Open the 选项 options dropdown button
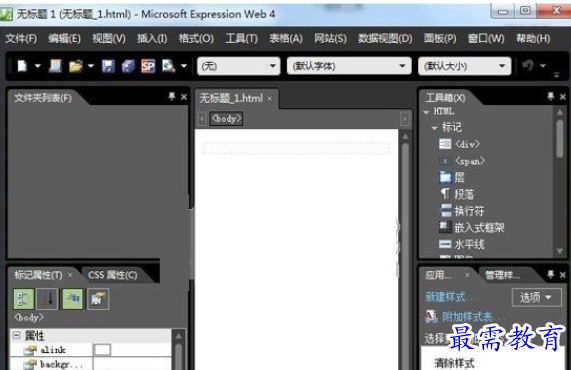This screenshot has width=571, height=370. tap(536, 298)
